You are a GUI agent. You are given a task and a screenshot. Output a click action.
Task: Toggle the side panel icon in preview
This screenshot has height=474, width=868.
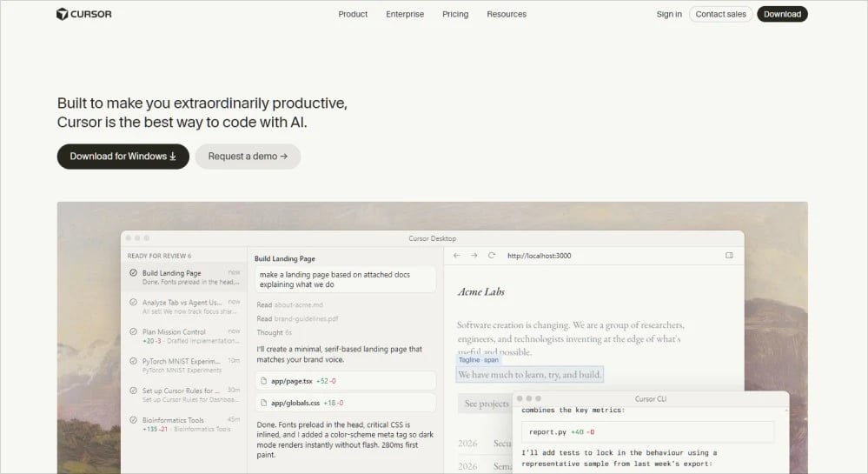coord(729,256)
